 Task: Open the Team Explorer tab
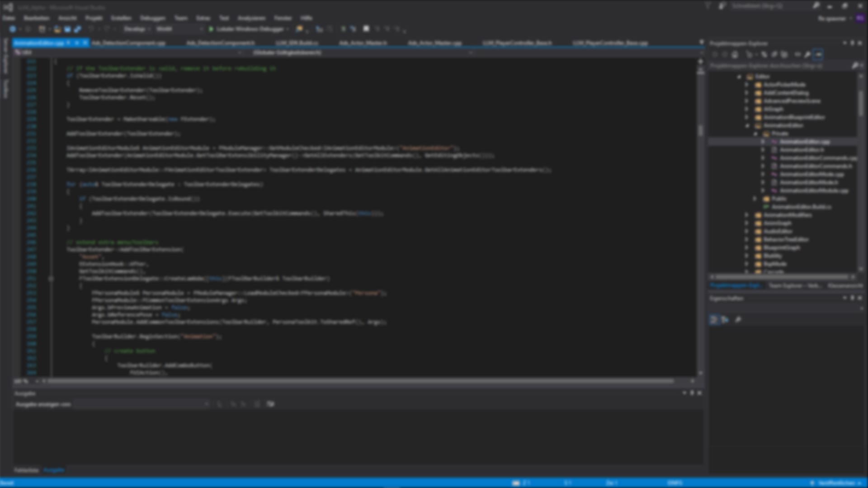pyautogui.click(x=794, y=286)
